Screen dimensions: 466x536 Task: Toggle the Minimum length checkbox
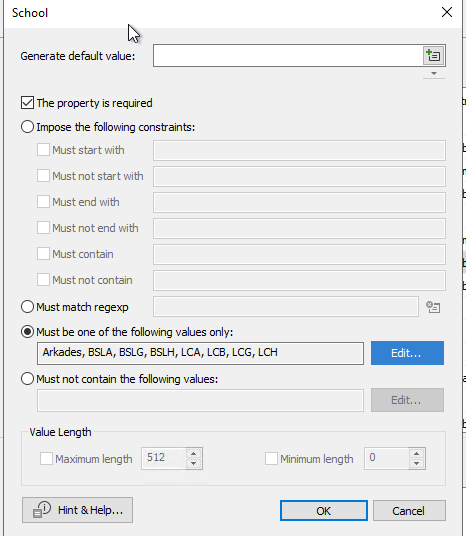point(271,458)
